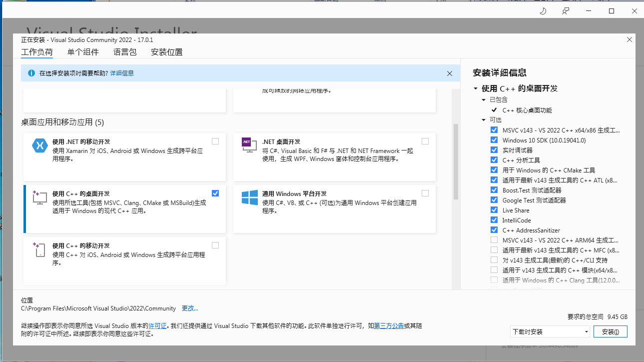Switch to the 单个组件 tab
Viewport: 644px width, 362px height.
coord(83,51)
